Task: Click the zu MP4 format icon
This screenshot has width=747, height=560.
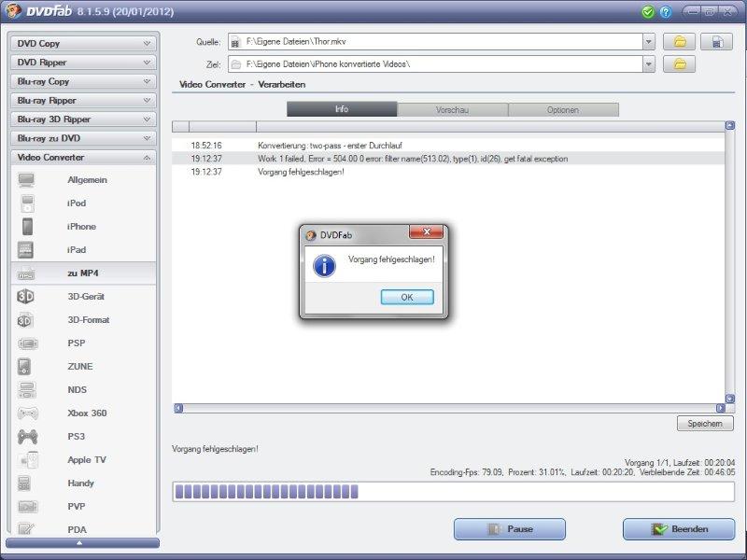Action: click(x=26, y=273)
